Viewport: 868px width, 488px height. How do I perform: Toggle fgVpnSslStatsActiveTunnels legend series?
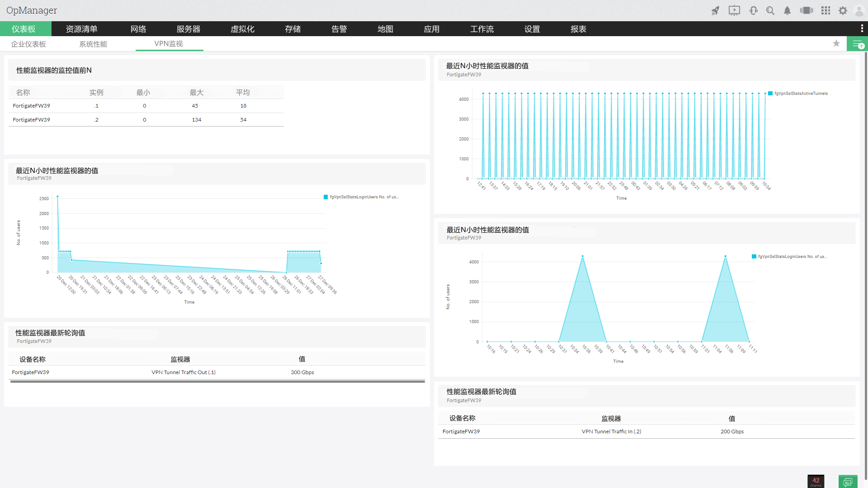(x=800, y=94)
